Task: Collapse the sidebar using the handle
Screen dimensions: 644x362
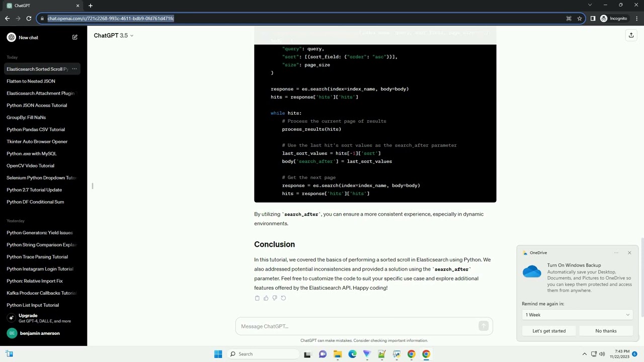Action: pyautogui.click(x=93, y=186)
